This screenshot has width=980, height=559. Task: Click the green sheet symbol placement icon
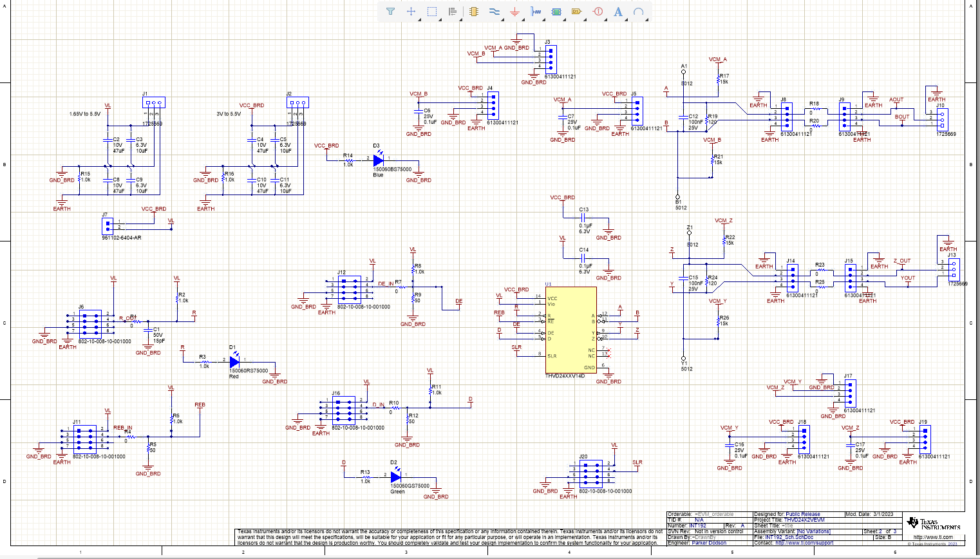pyautogui.click(x=556, y=11)
